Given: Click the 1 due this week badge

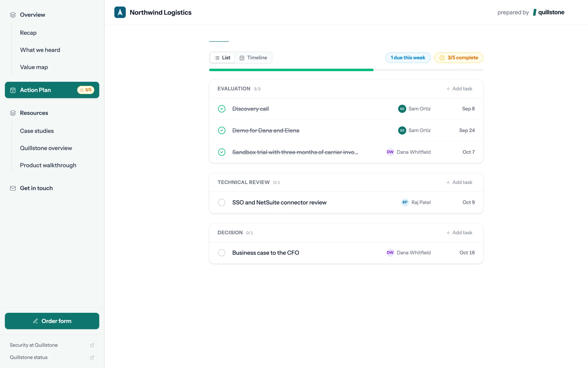Looking at the screenshot, I should click(408, 58).
